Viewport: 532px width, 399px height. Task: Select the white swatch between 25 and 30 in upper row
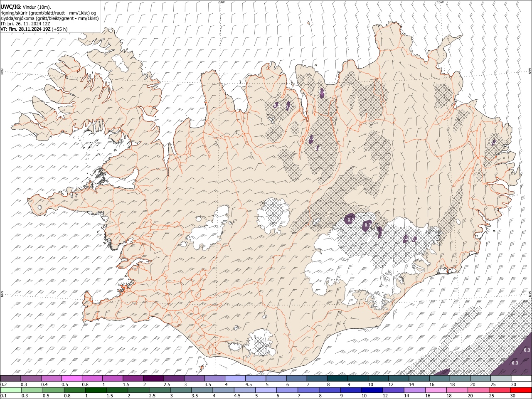tap(501, 379)
